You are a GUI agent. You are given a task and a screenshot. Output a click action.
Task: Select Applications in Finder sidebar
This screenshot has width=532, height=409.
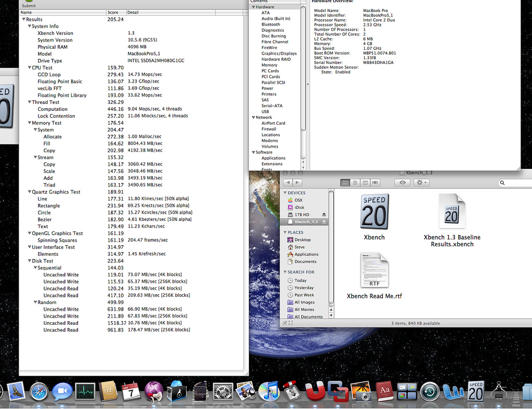click(x=306, y=254)
